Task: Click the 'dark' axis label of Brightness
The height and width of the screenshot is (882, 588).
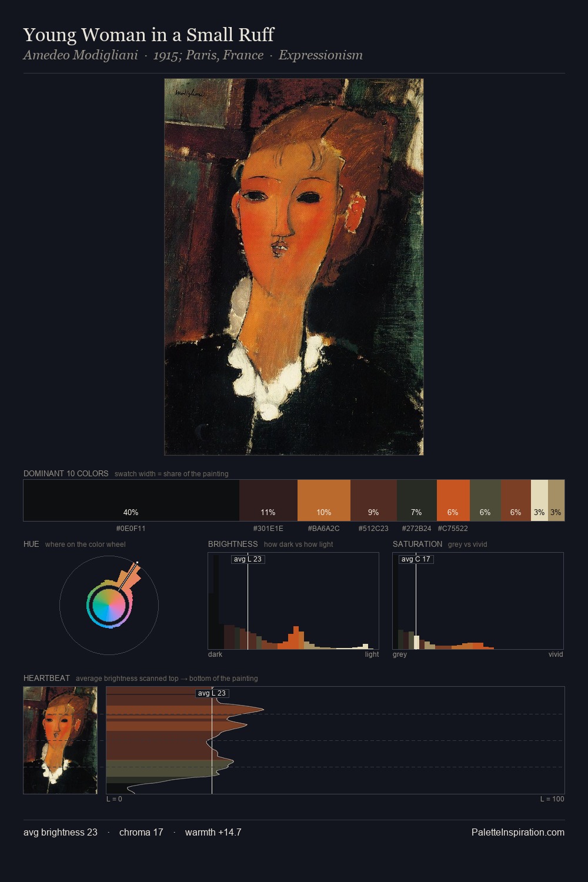Action: tap(215, 654)
